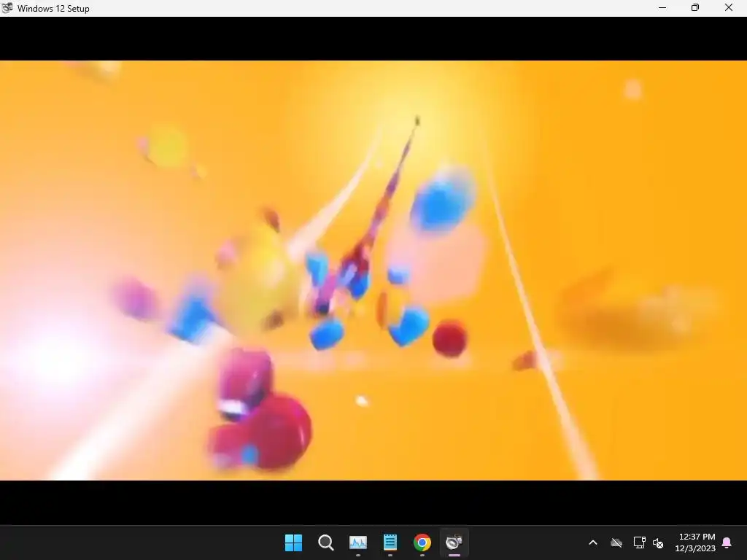Show hidden system tray icons

pos(593,542)
